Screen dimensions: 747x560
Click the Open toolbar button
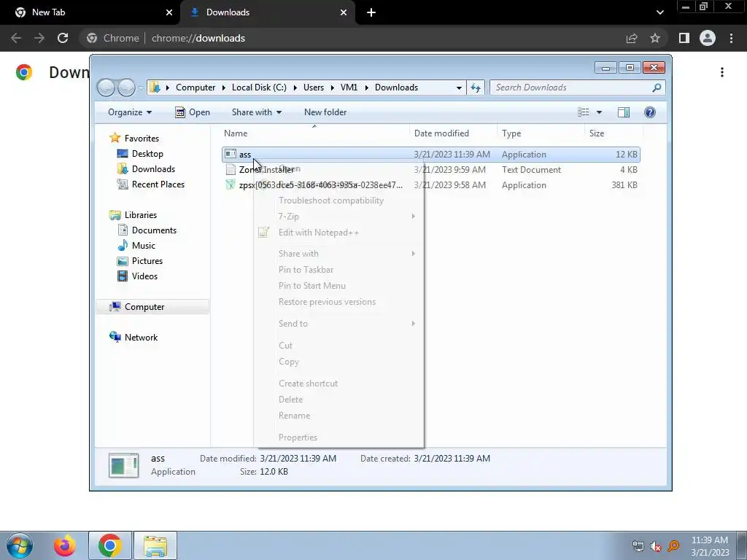193,112
